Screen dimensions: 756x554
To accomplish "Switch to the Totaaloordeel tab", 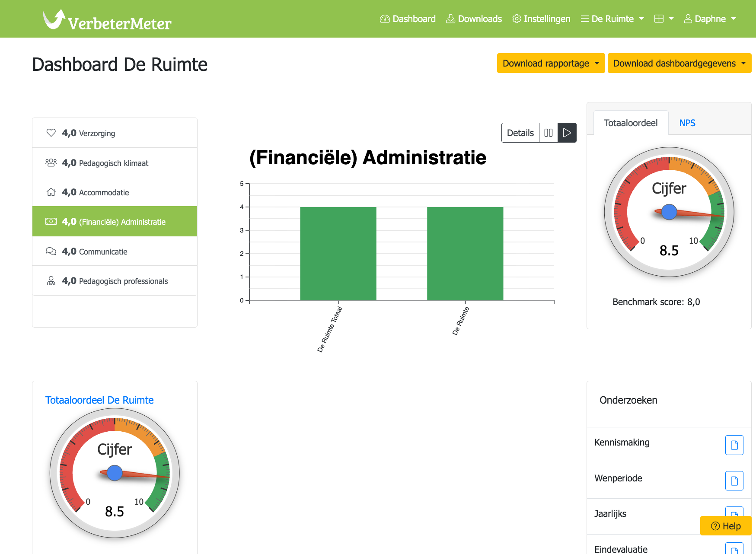I will (x=631, y=123).
